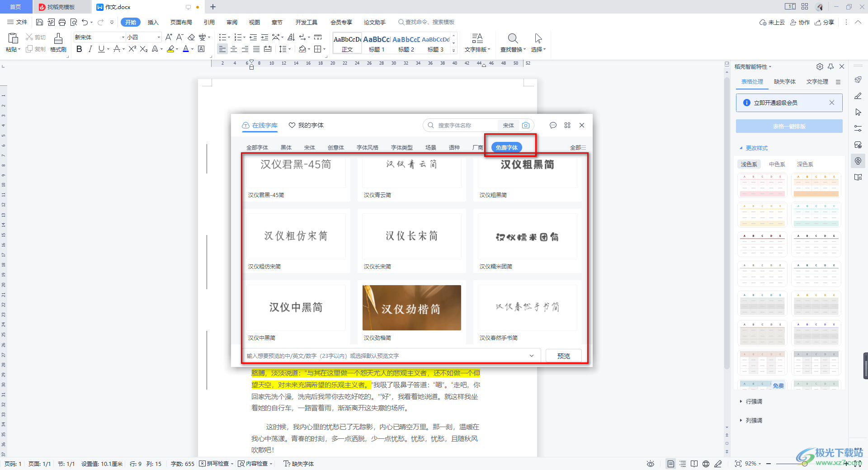Toggle italic formatting

(x=90, y=49)
